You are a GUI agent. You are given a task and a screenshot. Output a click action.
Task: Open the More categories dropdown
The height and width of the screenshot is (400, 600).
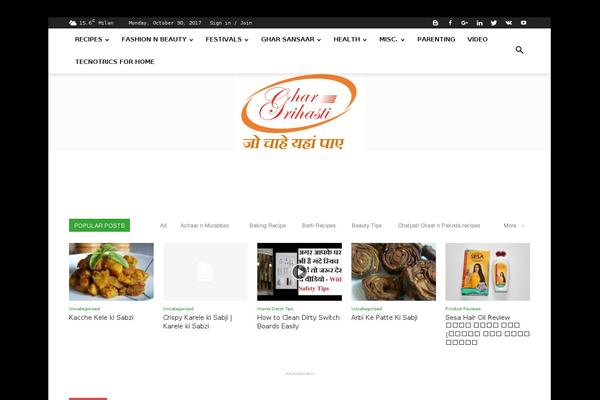tap(514, 225)
